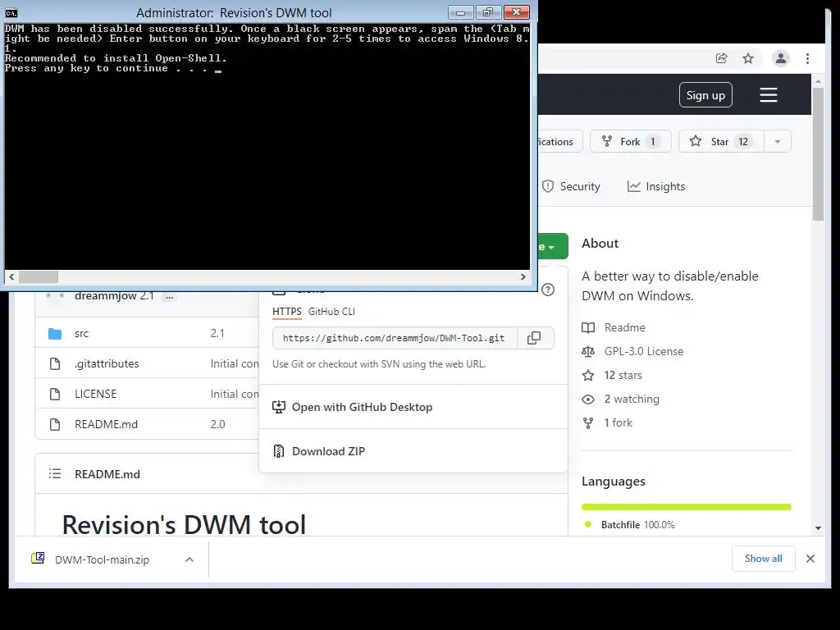This screenshot has height=630, width=840.
Task: Select the HTTPS clone tab
Action: (x=286, y=311)
